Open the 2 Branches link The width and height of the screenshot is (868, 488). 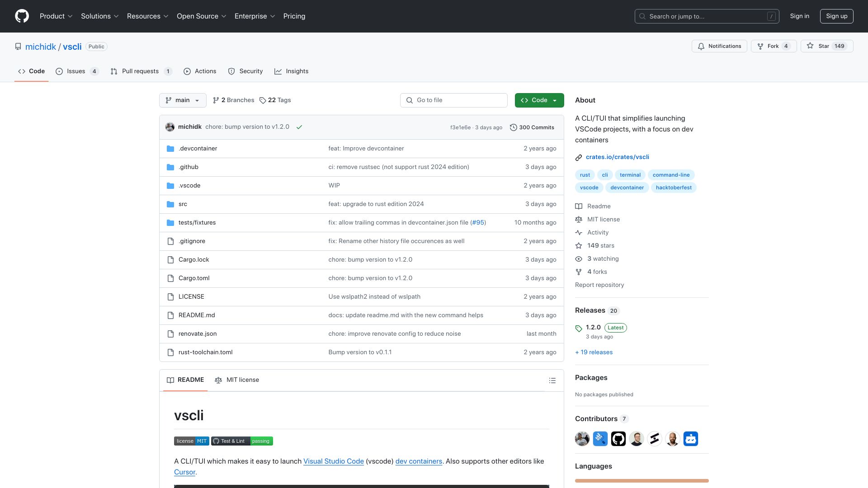pos(234,100)
